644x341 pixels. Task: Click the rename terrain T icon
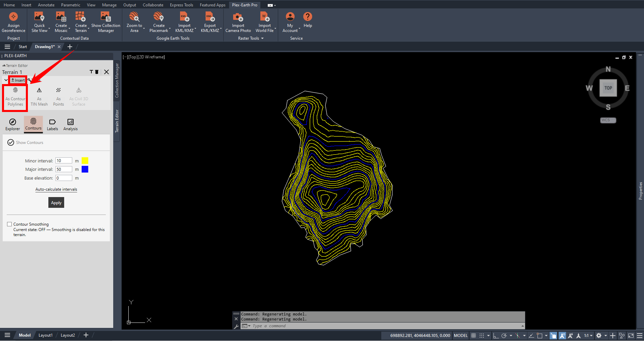click(91, 72)
